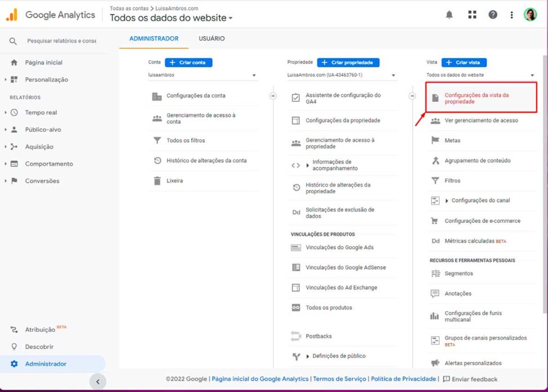Open the Google apps grid icon

tap(472, 15)
